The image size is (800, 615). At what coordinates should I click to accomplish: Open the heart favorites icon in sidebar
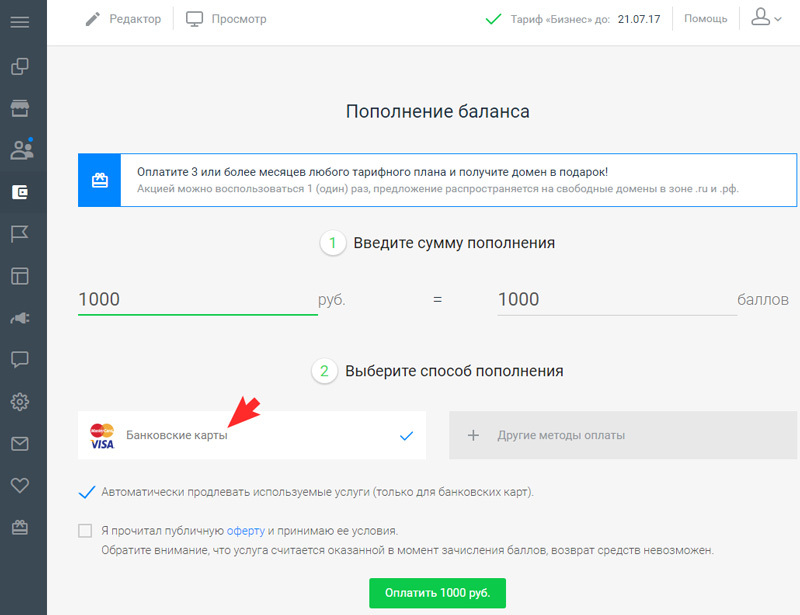(x=20, y=485)
